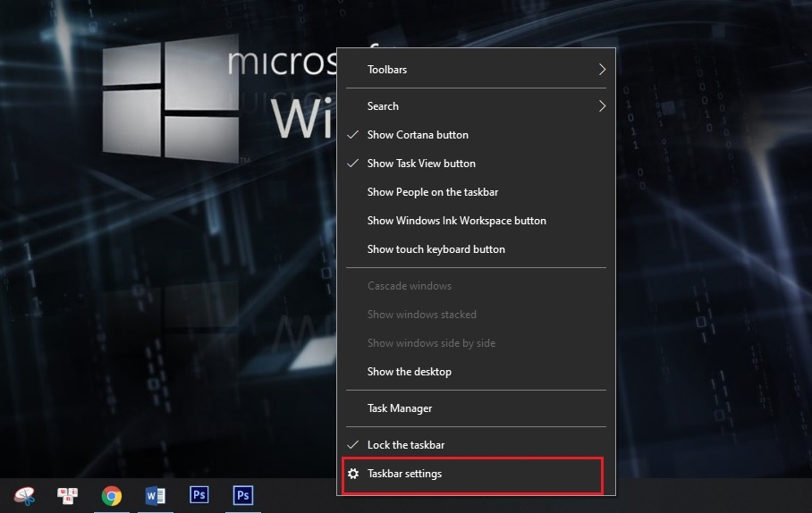Choose Show the desktop
This screenshot has height=513, width=812.
[x=477, y=372]
